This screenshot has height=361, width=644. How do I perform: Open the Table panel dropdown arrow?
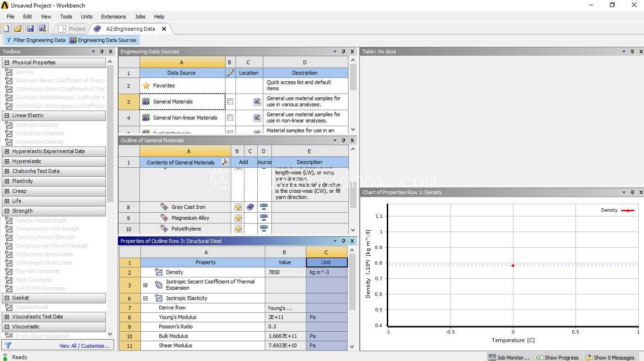click(624, 52)
